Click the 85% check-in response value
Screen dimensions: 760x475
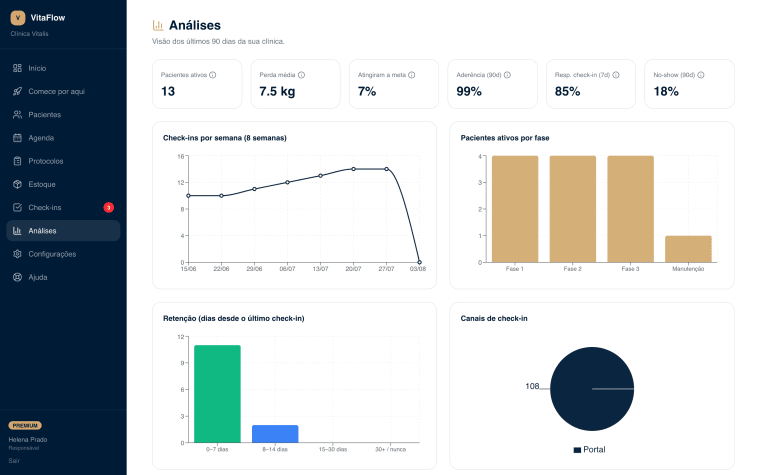567,91
